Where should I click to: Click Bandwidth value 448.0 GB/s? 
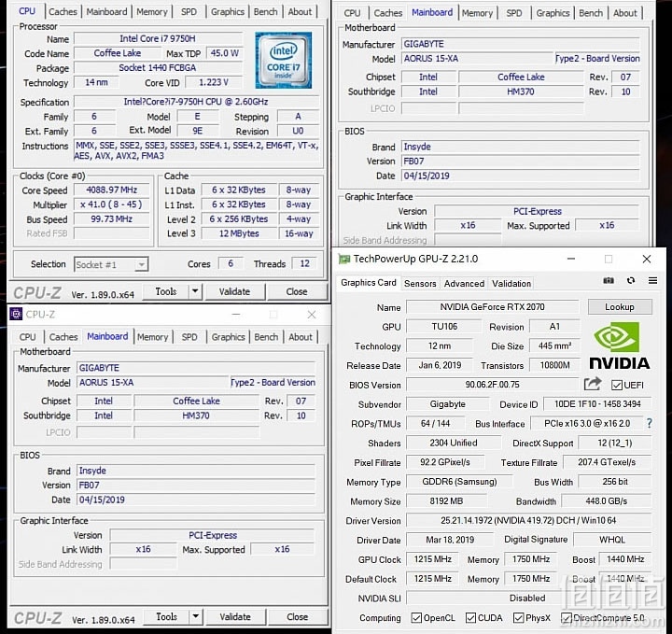coord(607,501)
